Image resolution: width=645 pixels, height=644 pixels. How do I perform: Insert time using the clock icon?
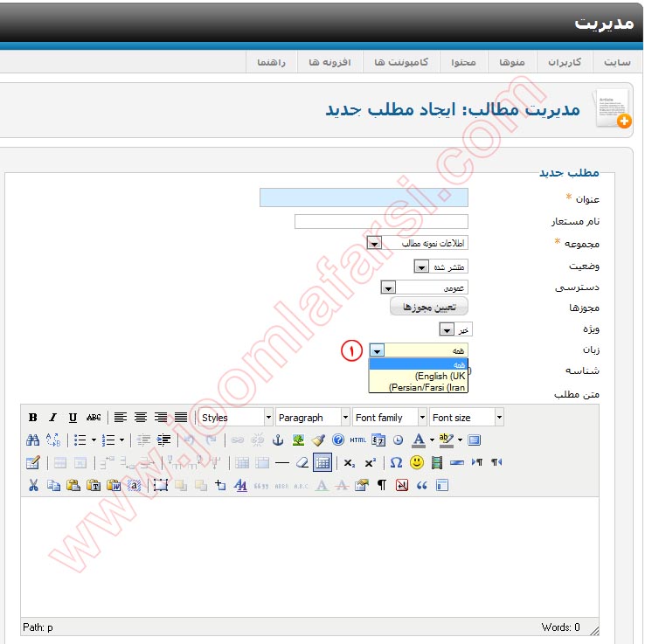(399, 440)
